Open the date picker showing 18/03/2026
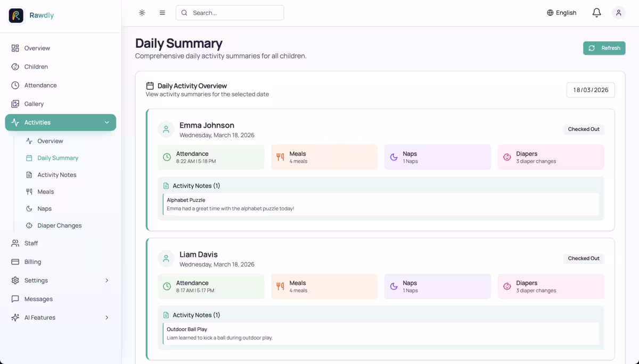 [x=590, y=90]
